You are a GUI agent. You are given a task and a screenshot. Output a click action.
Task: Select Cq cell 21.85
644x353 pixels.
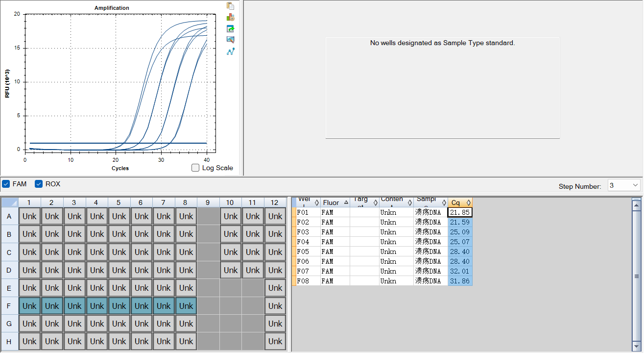(460, 212)
